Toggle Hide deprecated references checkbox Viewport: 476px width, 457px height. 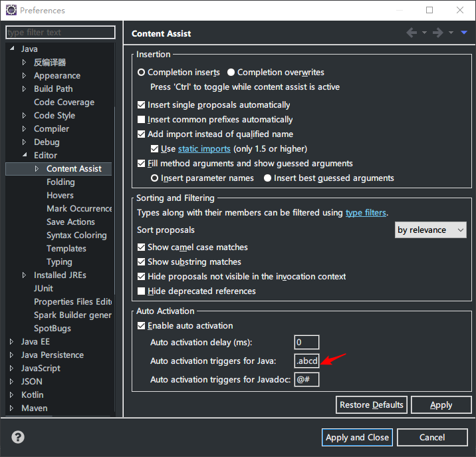[141, 291]
